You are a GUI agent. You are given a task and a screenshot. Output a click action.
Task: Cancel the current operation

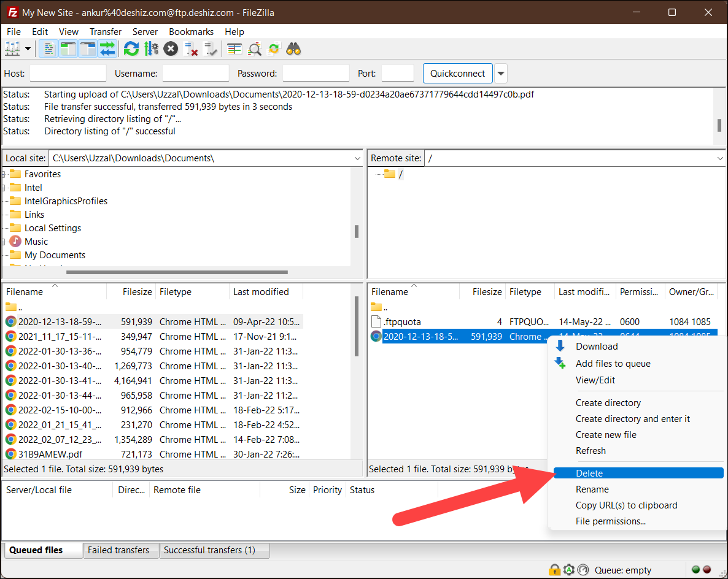pyautogui.click(x=171, y=48)
